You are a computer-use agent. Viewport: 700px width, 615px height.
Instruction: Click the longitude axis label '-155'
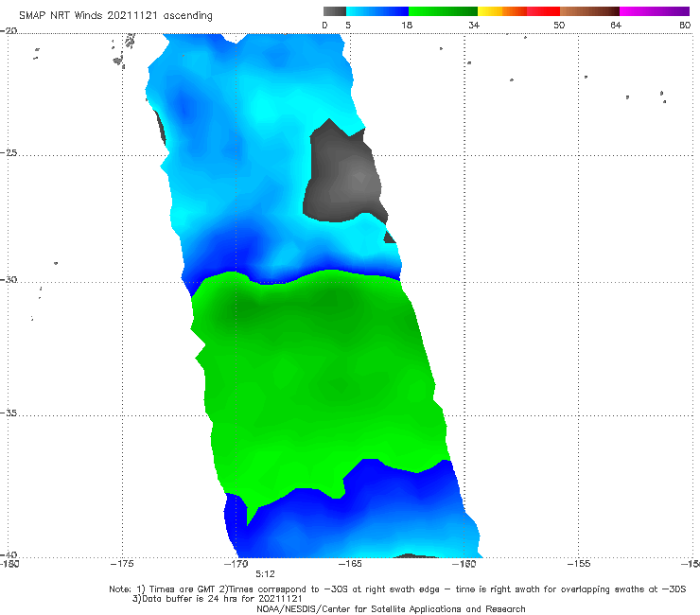579,563
